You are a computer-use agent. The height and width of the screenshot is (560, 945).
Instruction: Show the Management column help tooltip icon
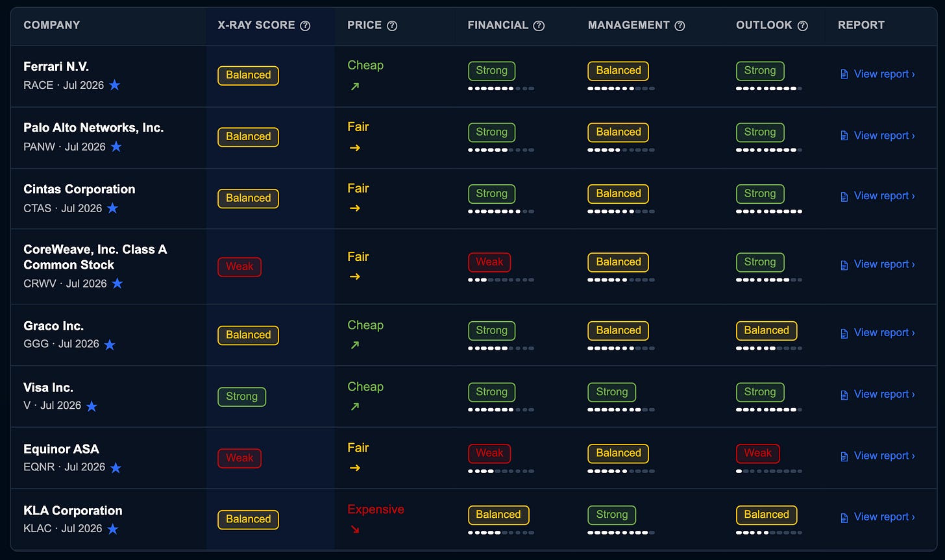pyautogui.click(x=680, y=26)
